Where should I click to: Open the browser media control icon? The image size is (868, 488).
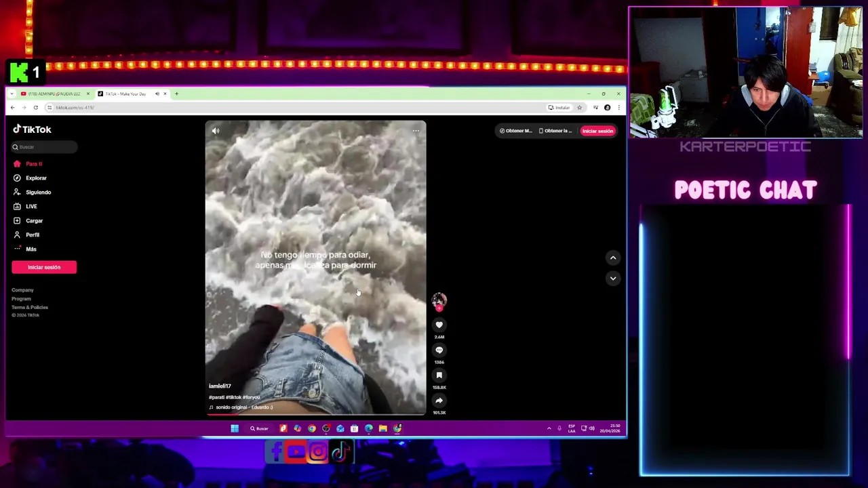pyautogui.click(x=595, y=108)
